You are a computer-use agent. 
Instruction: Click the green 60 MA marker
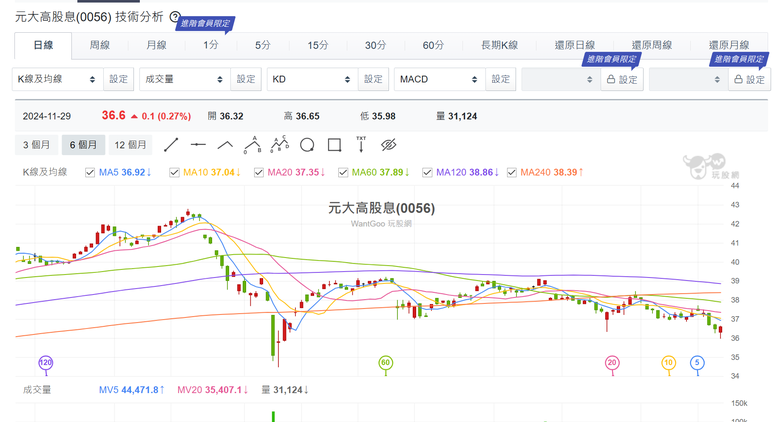click(x=386, y=362)
